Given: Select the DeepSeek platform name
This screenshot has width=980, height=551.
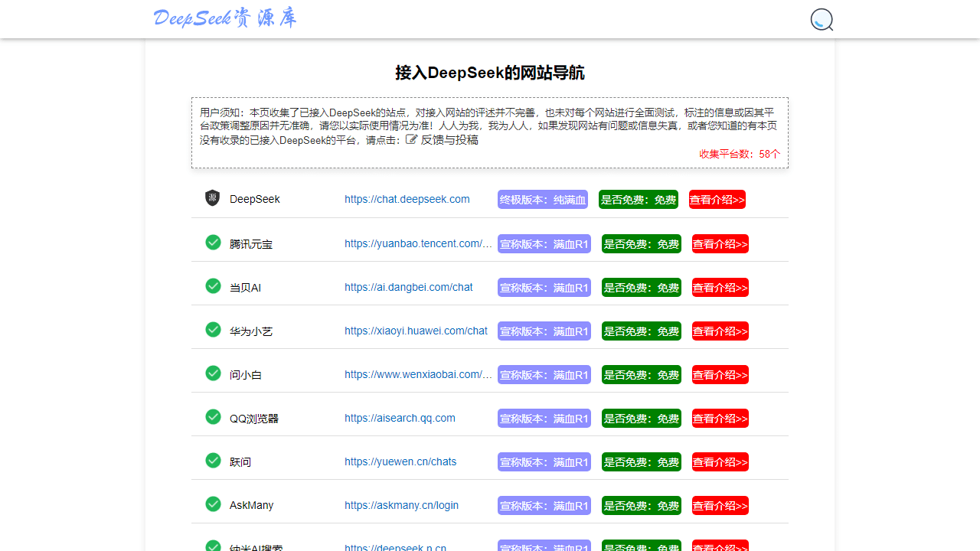Looking at the screenshot, I should click(x=255, y=199).
